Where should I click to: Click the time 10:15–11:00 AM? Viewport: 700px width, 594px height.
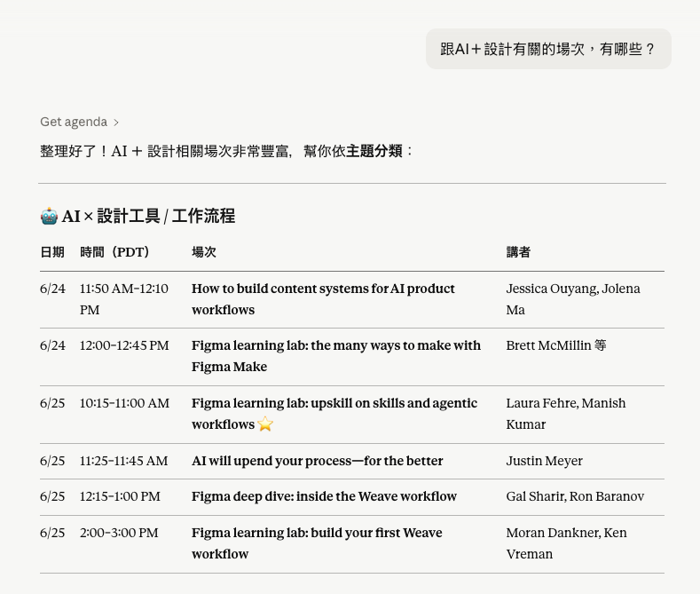(x=124, y=403)
